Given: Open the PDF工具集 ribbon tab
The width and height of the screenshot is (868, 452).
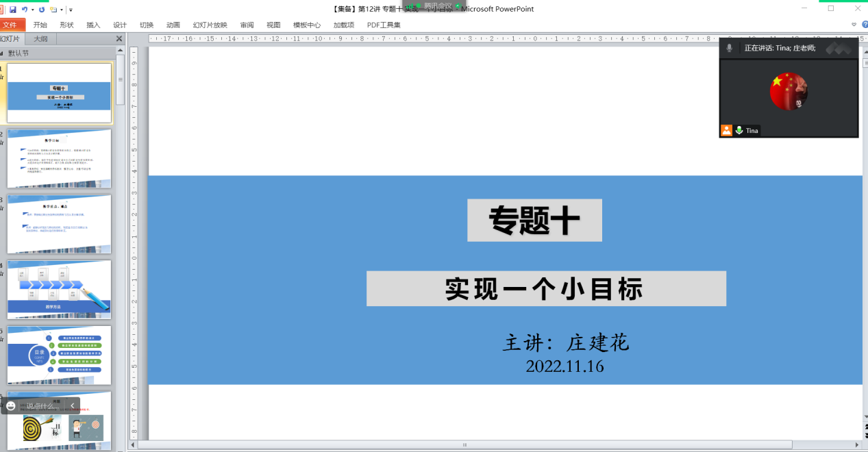Looking at the screenshot, I should (384, 25).
